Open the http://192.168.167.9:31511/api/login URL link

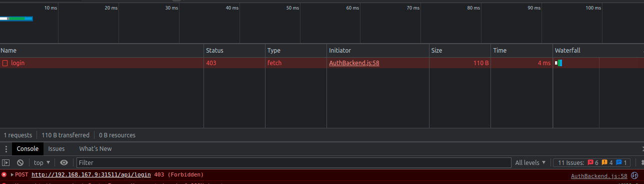click(91, 175)
